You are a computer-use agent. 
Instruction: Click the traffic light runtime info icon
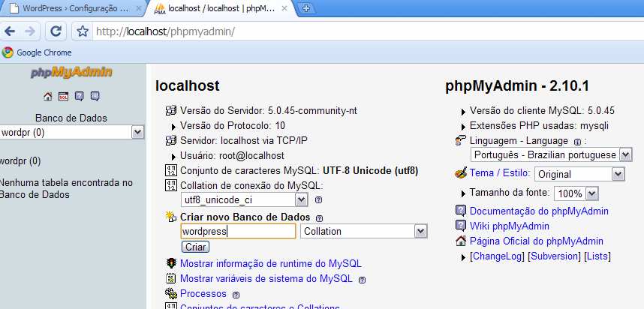coord(171,263)
